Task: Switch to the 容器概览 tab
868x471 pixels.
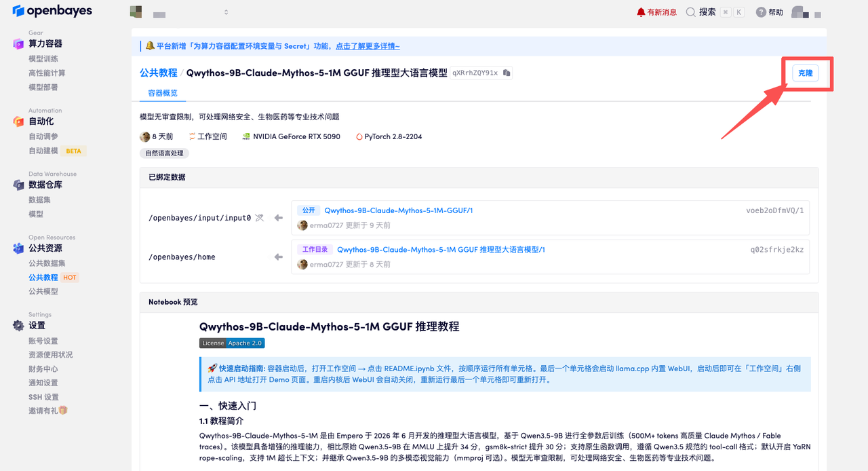Action: (163, 93)
